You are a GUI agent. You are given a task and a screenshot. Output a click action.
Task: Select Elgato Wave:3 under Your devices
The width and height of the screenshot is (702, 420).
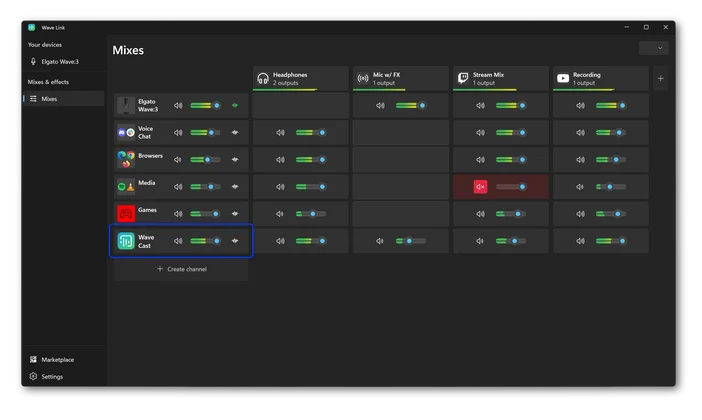(x=62, y=62)
